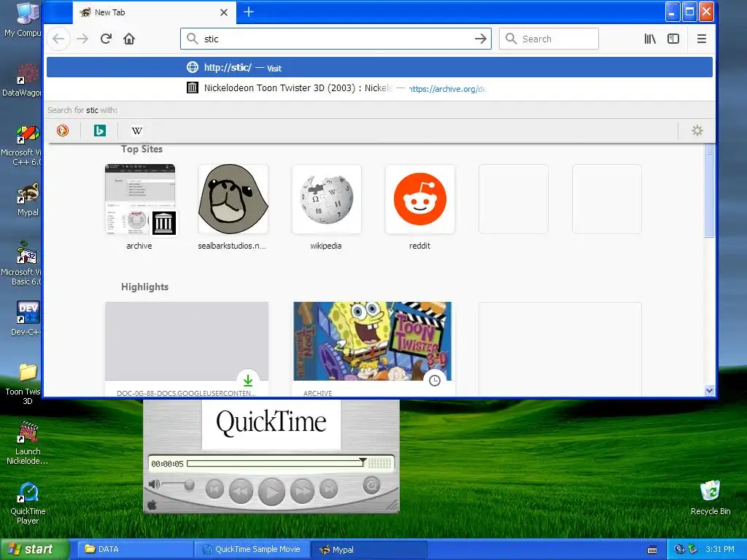Select the Recycle Bin desktop icon
The image size is (747, 560).
[x=711, y=497]
